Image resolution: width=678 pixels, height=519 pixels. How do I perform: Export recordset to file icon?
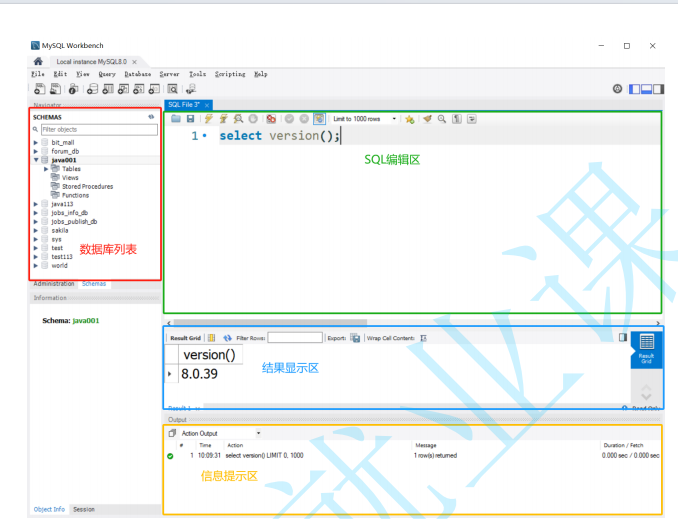[x=355, y=338]
